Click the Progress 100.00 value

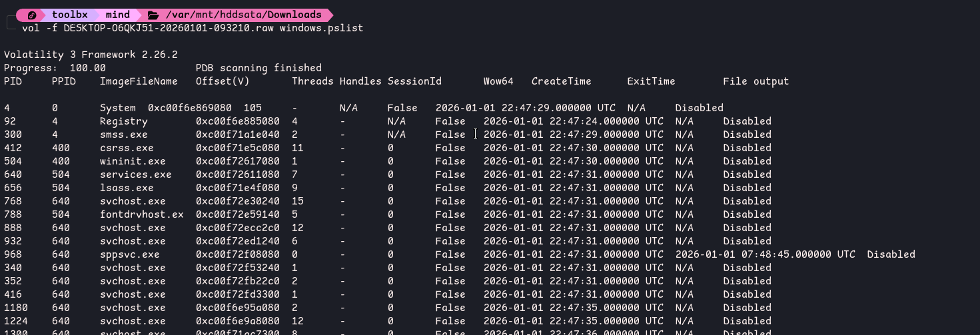point(89,68)
